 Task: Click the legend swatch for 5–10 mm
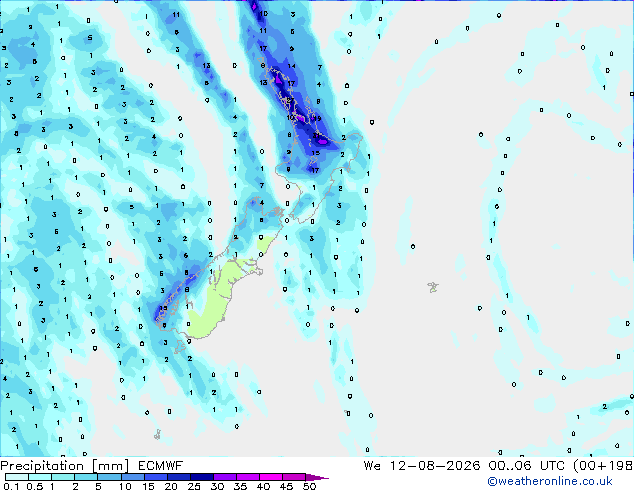(109, 477)
